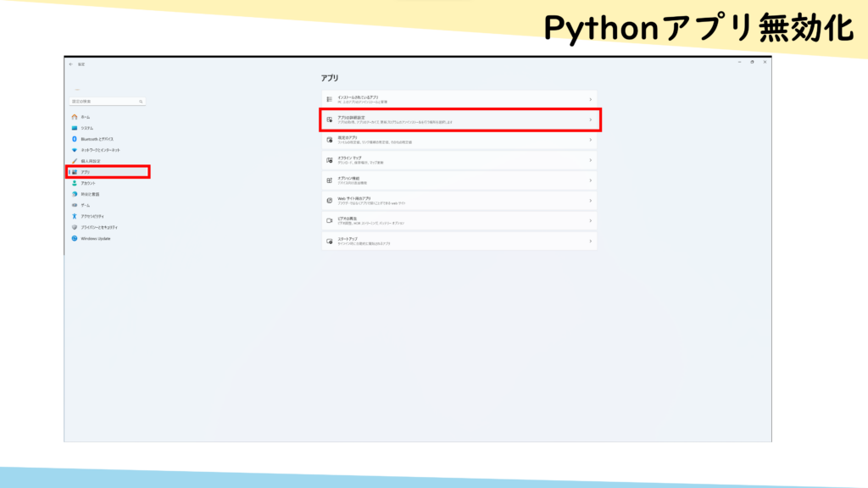The height and width of the screenshot is (488, 868).
Task: Click the back arrow in Settings
Action: [71, 64]
